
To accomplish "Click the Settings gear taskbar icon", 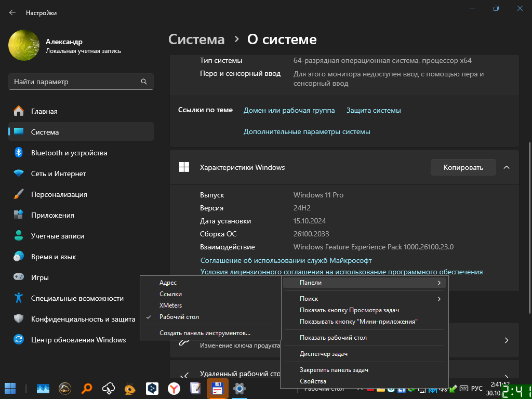I will [x=239, y=388].
